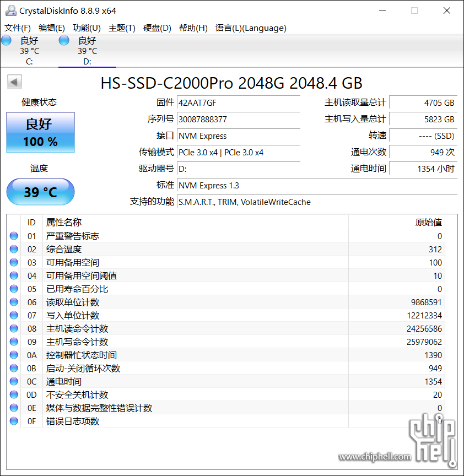
Task: Click the 媒体与数据完整性错误计数 attribute name
Action: (99, 408)
